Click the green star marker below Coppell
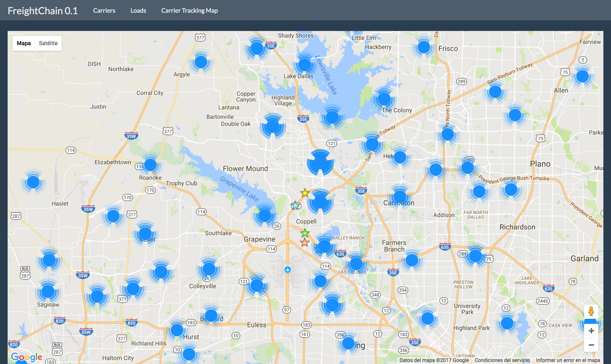Image resolution: width=611 pixels, height=364 pixels. click(305, 233)
